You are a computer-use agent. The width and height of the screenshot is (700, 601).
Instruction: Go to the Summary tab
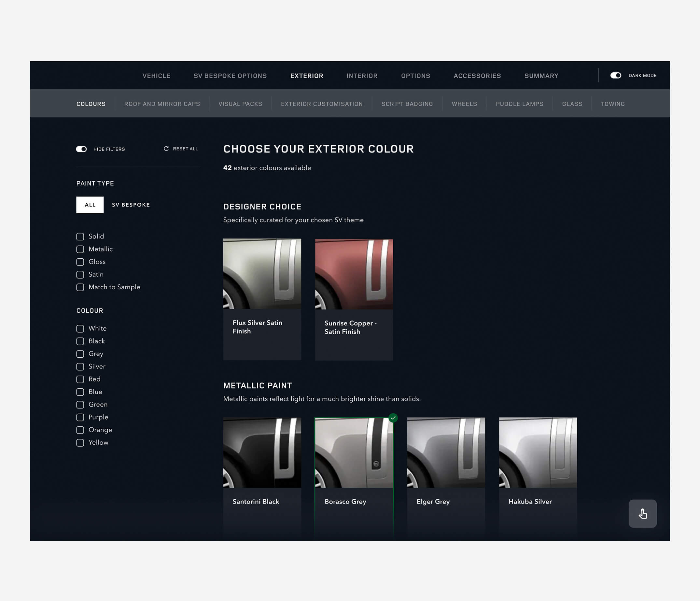541,76
